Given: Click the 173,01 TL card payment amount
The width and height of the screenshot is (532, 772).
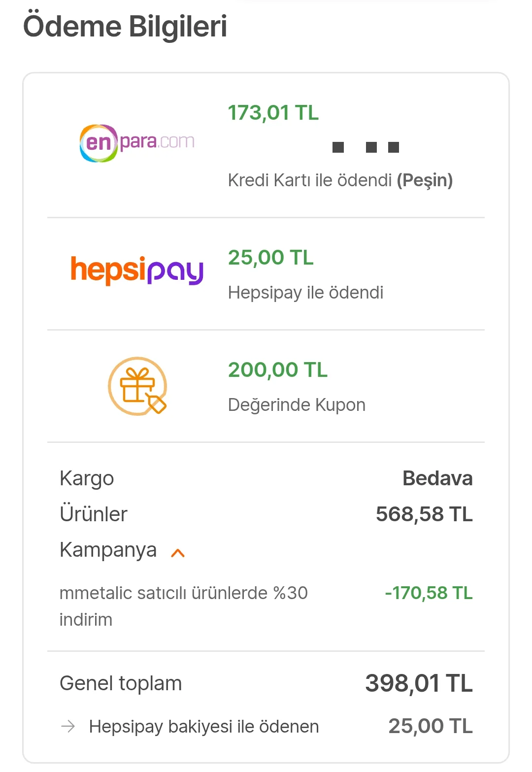Looking at the screenshot, I should click(273, 113).
